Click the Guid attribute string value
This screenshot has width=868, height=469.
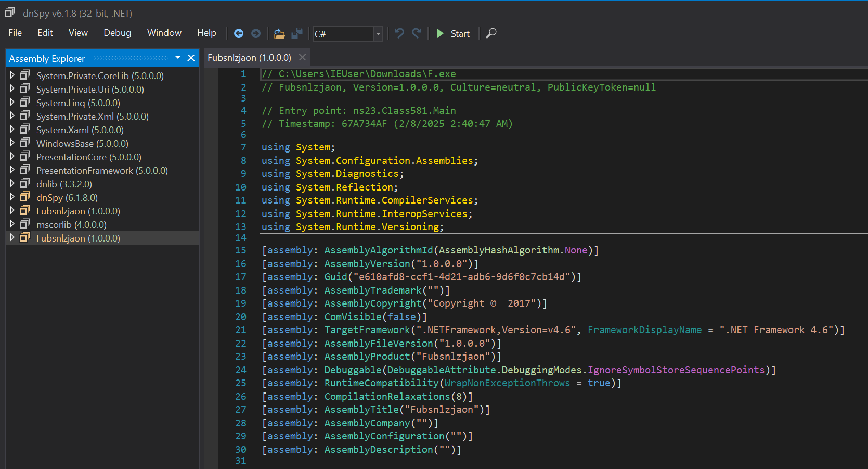[x=462, y=277]
